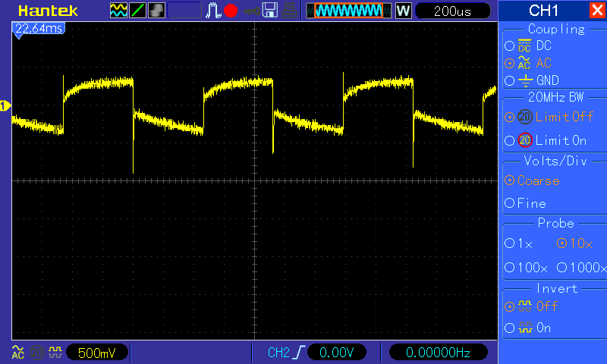Set Invert to On
This screenshot has width=607, height=364.
tap(509, 328)
